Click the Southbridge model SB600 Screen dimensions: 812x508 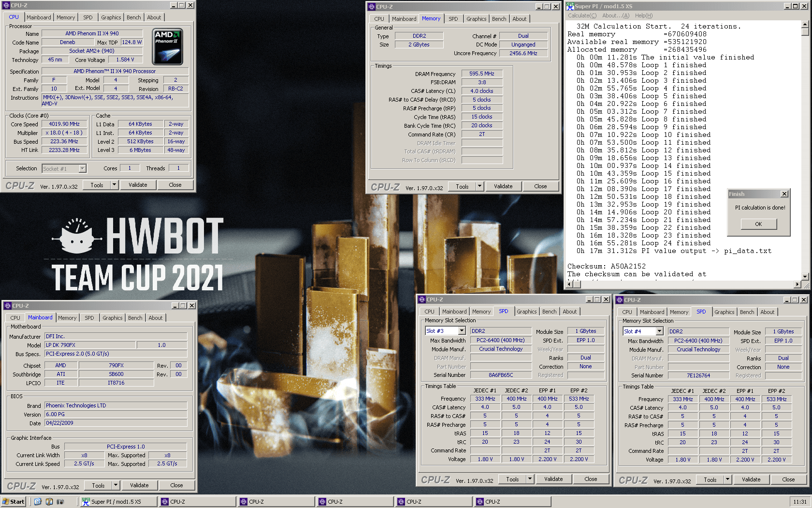pyautogui.click(x=116, y=374)
